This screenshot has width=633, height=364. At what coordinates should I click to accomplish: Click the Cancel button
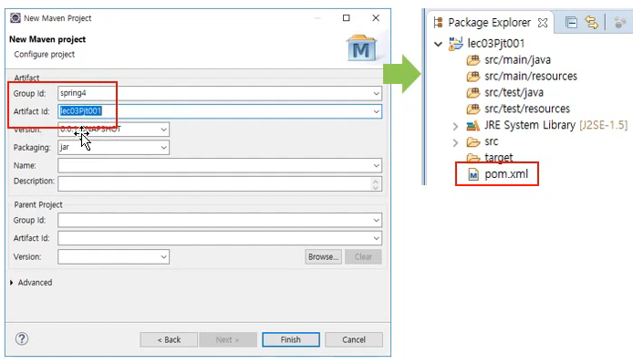(354, 339)
